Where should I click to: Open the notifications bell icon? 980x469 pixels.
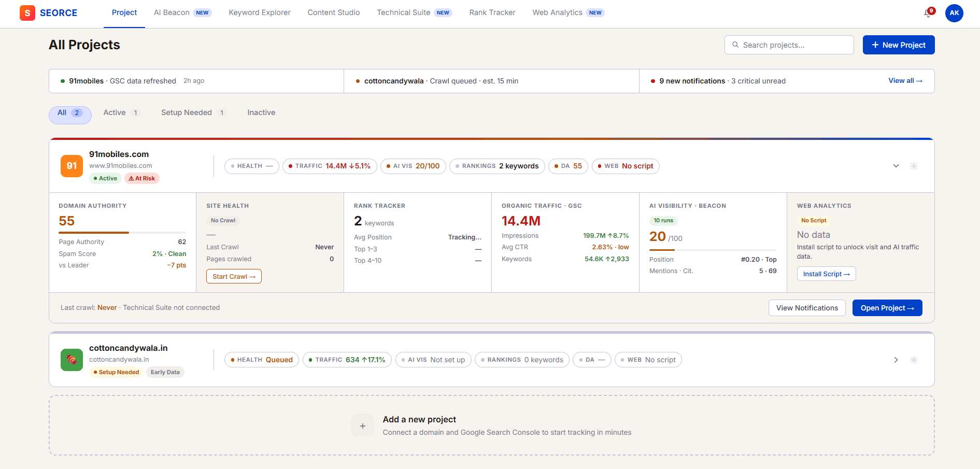pos(928,13)
